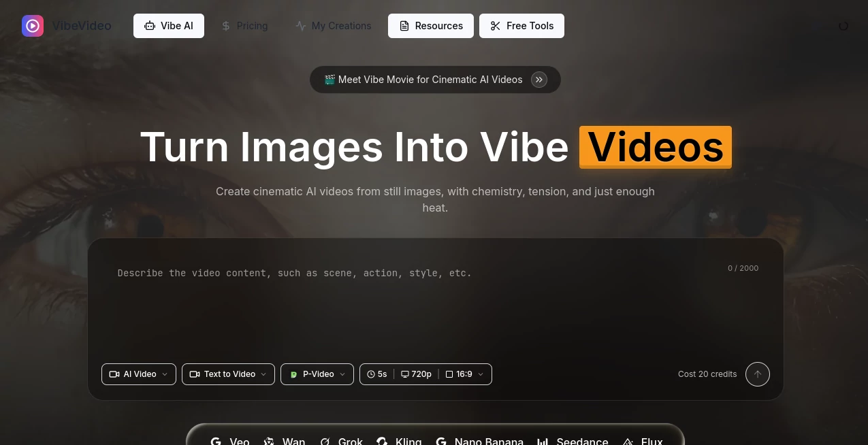Viewport: 868px width, 445px height.
Task: Click the 720p resolution setting
Action: 417,374
